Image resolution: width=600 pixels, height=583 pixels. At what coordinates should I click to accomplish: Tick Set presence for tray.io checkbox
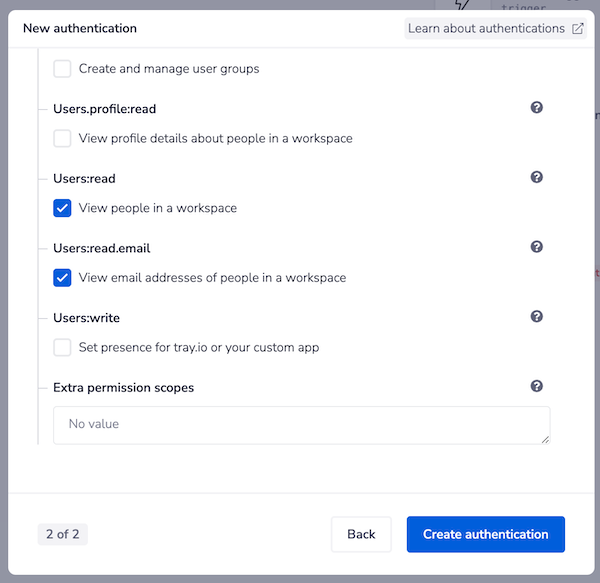pos(63,347)
